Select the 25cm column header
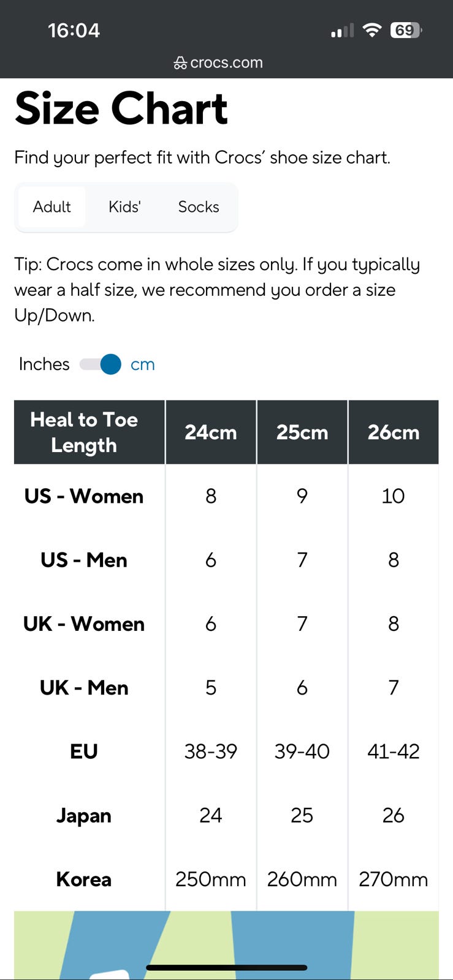 pyautogui.click(x=302, y=432)
